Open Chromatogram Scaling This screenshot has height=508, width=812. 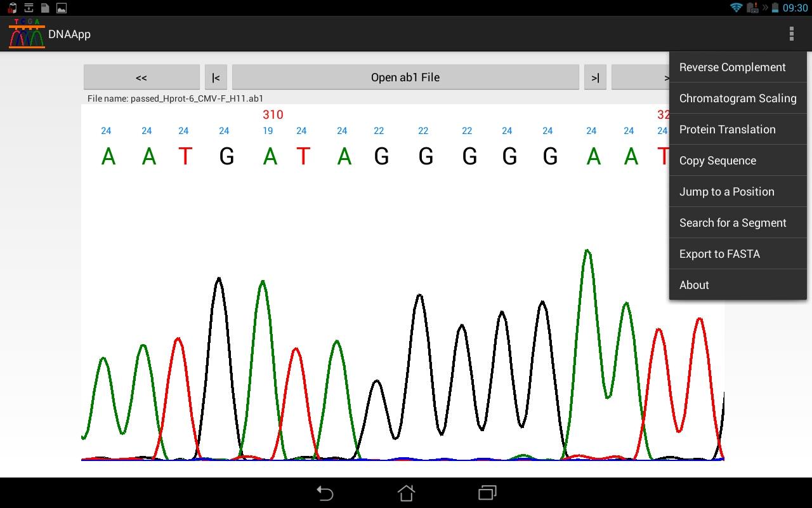(738, 98)
